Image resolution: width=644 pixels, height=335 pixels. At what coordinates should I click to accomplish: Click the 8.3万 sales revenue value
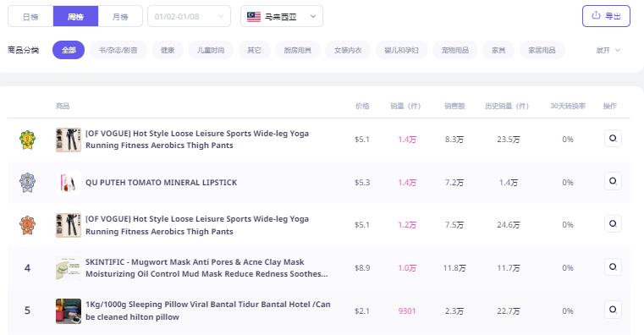pyautogui.click(x=454, y=140)
